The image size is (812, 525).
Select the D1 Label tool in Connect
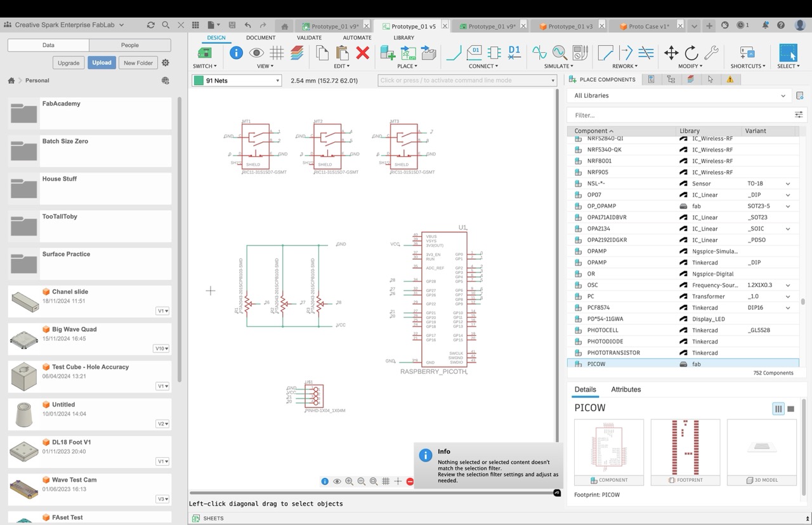click(x=514, y=52)
